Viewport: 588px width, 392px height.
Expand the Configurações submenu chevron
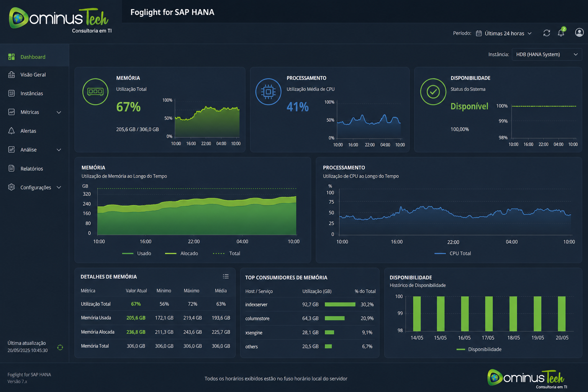59,187
